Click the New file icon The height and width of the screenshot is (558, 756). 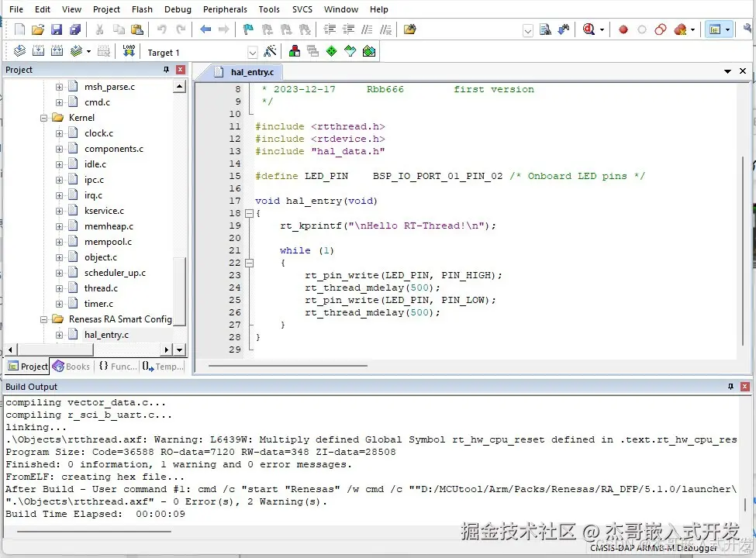coord(19,29)
